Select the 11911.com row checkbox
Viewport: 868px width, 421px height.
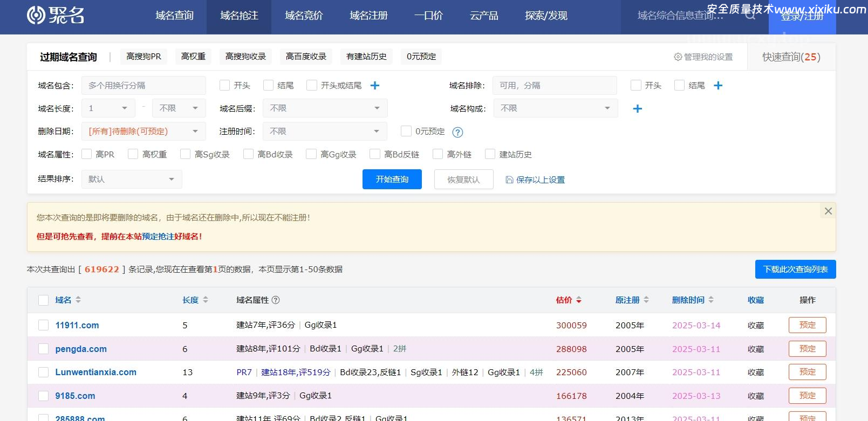(44, 325)
